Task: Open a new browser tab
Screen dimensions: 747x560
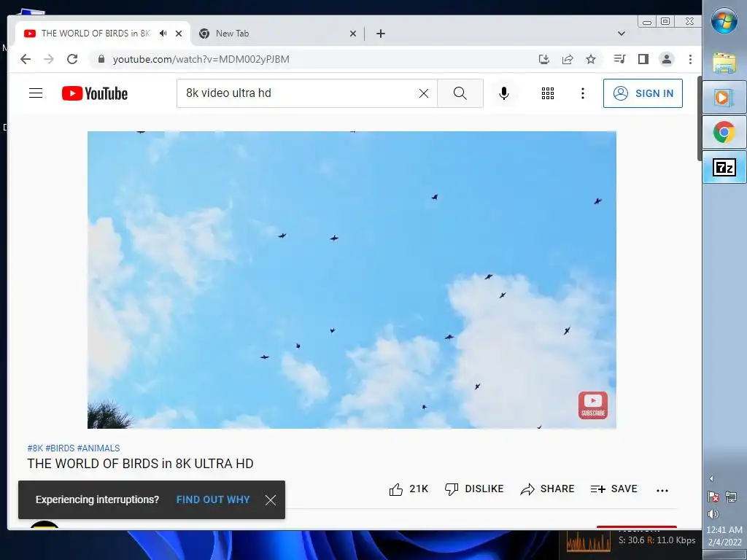Action: click(381, 34)
